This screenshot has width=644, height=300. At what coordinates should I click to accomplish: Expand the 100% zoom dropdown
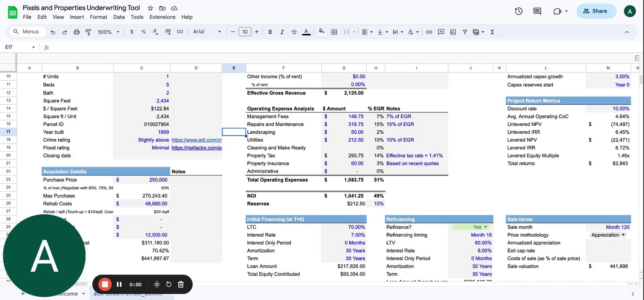point(108,32)
